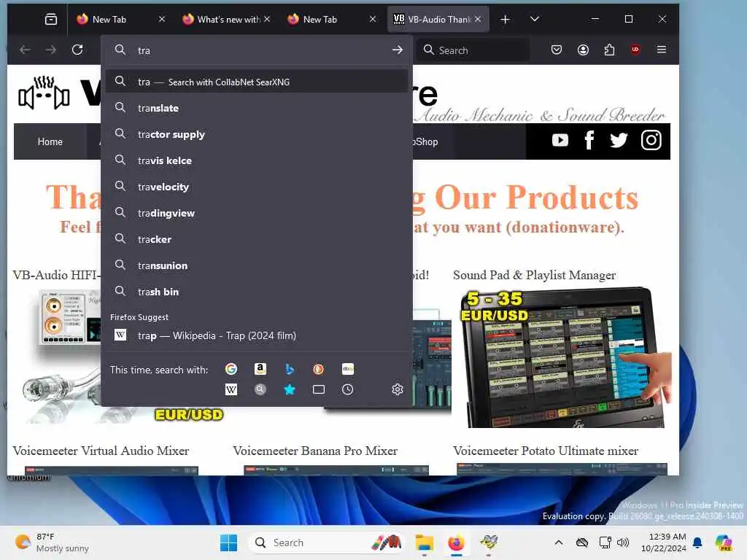Open VB-Audio Facebook page icon
The height and width of the screenshot is (560, 747).
589,140
